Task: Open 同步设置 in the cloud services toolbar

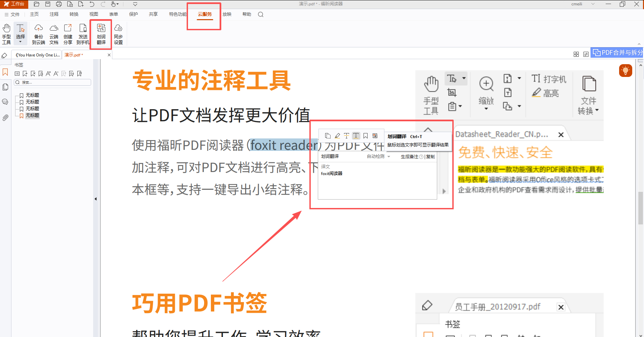Action: click(x=118, y=34)
